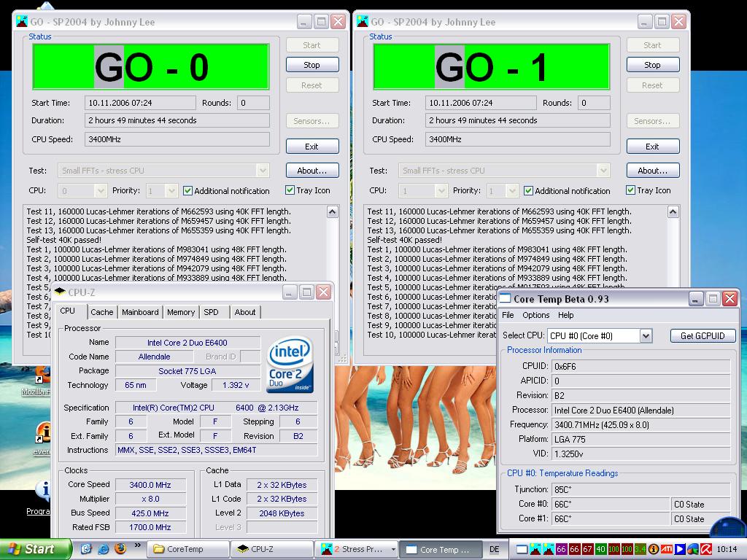This screenshot has width=747, height=560.
Task: Open the Help menu in Core Temp
Action: tap(566, 315)
